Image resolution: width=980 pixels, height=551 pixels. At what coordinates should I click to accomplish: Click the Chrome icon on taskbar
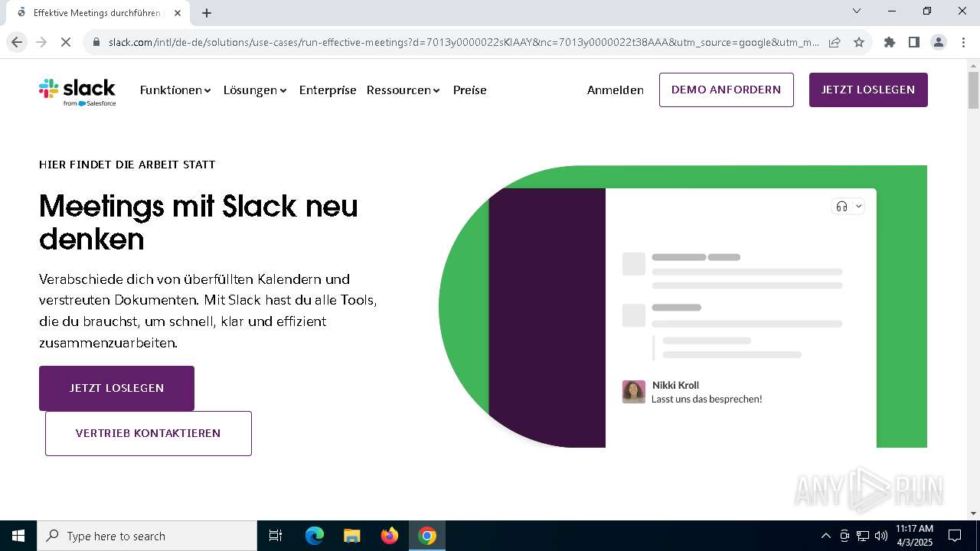click(x=427, y=536)
